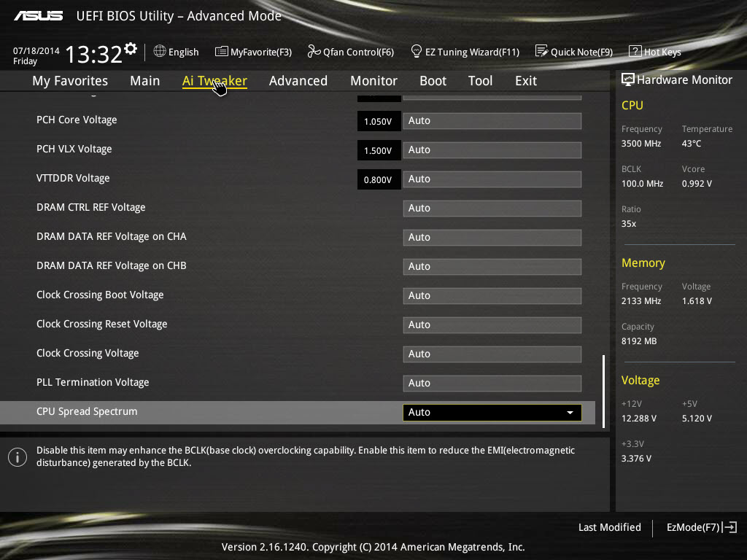747x560 pixels.
Task: Click PCH VLX Voltage Auto field
Action: click(492, 150)
